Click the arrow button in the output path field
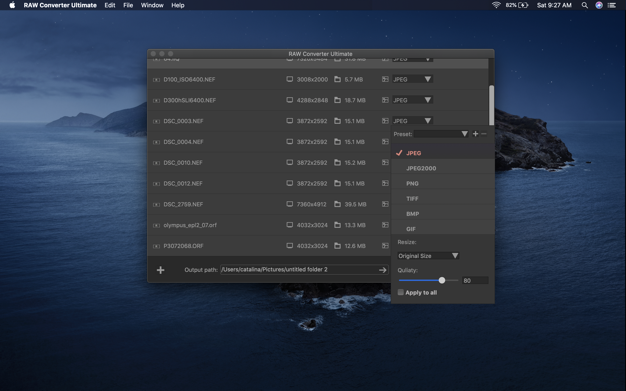626x391 pixels. point(382,270)
